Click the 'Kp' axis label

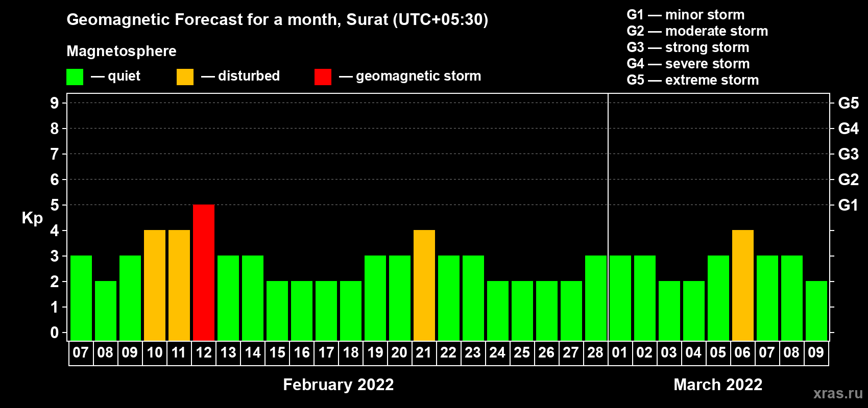tap(32, 218)
